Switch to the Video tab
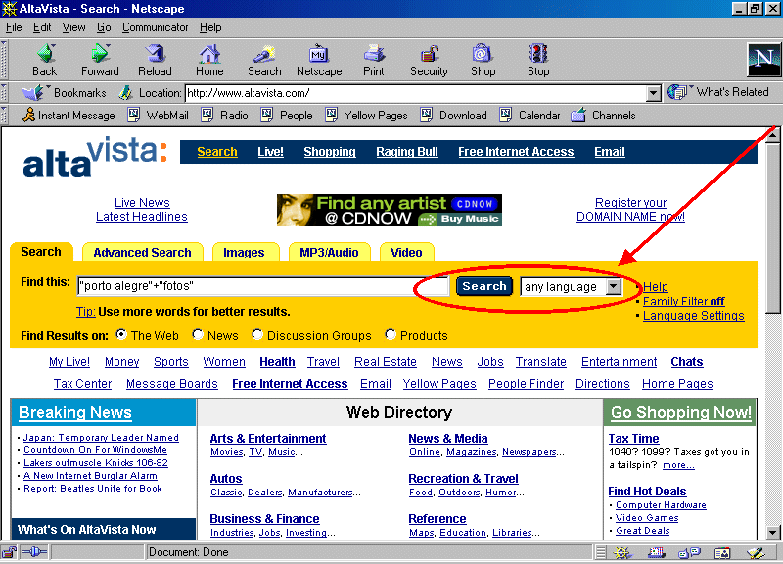Image resolution: width=783 pixels, height=564 pixels. coord(406,252)
